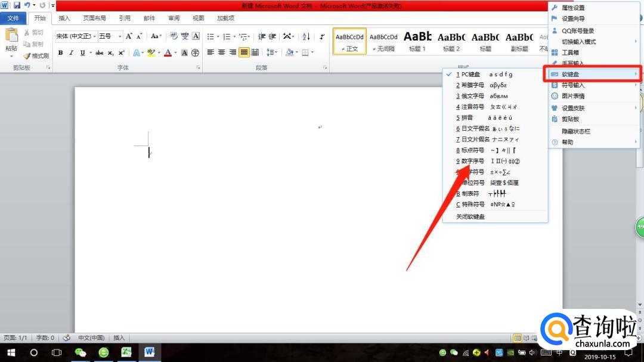
Task: Click the Distributed alignment icon
Action: (x=255, y=52)
